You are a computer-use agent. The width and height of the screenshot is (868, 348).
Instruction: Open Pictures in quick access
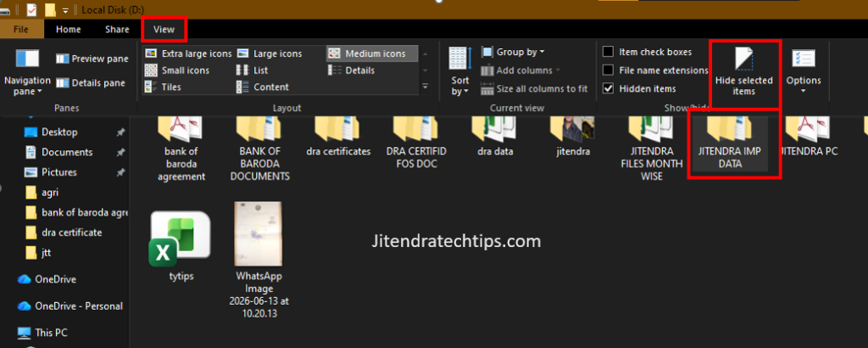[59, 171]
